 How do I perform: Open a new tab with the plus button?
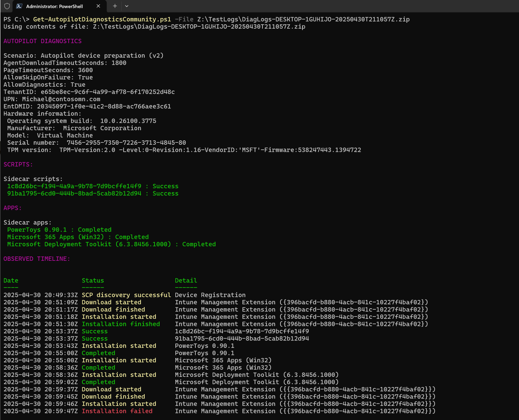coord(115,6)
